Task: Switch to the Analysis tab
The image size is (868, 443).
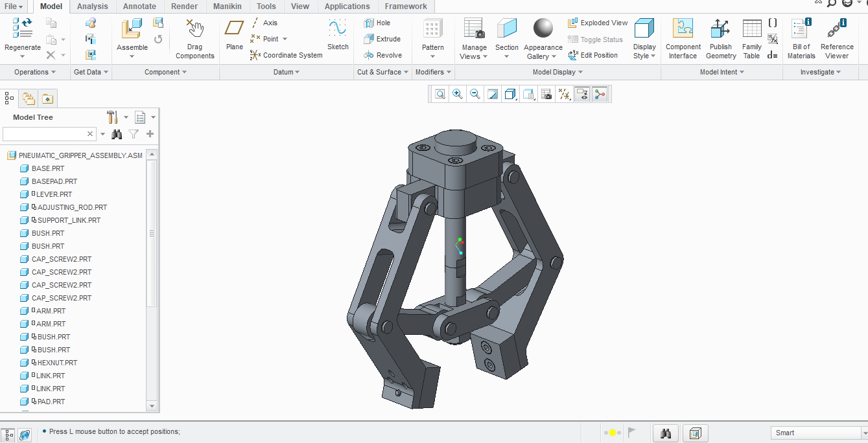Action: coord(93,6)
